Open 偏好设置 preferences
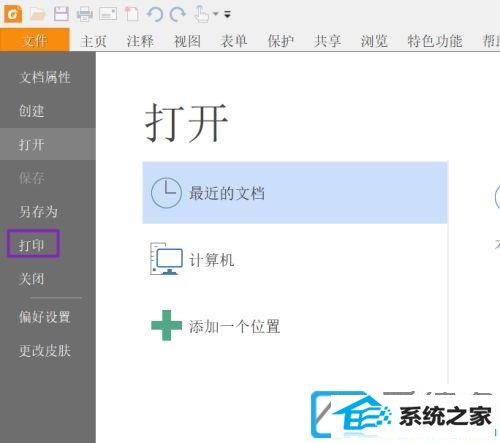The image size is (500, 443). pyautogui.click(x=45, y=317)
